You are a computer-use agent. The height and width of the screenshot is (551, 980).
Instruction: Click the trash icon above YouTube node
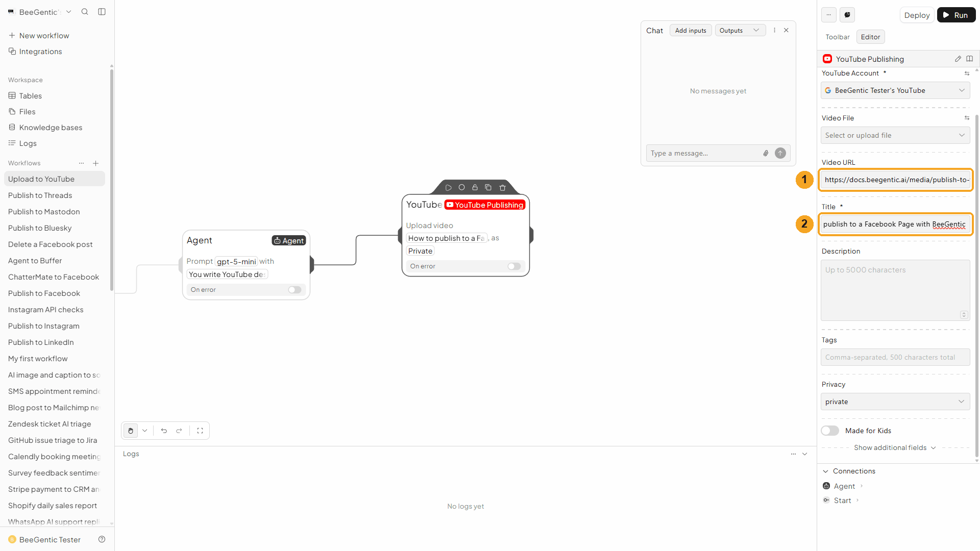502,187
